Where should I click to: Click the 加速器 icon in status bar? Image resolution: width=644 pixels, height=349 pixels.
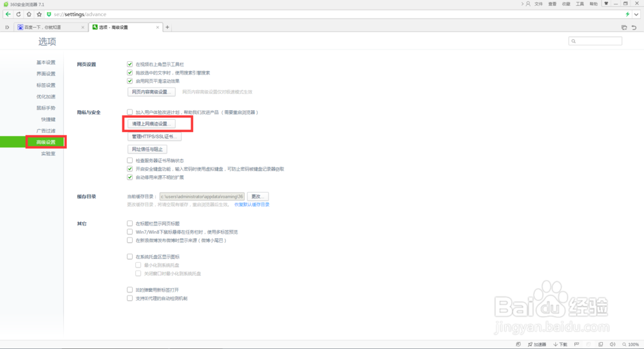[x=537, y=344]
